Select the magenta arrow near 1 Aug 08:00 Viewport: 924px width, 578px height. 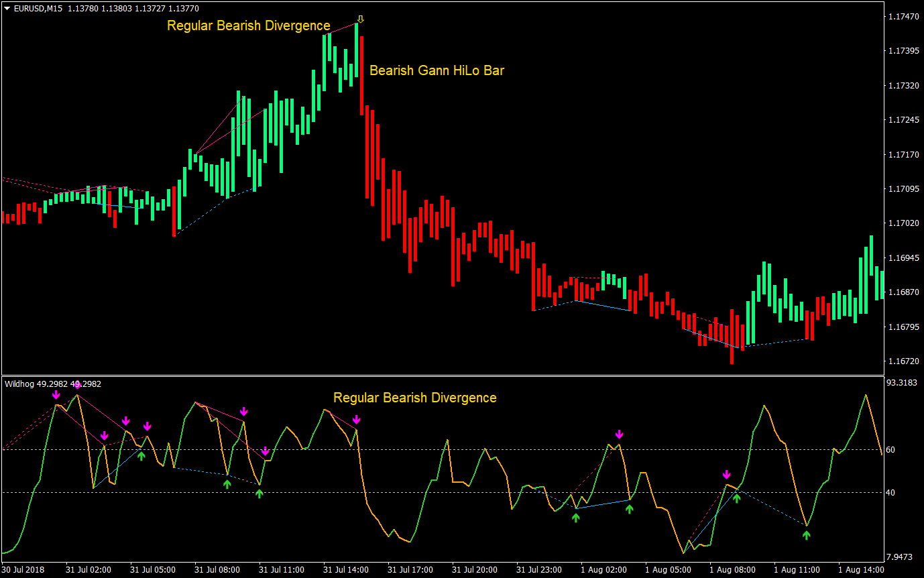728,475
